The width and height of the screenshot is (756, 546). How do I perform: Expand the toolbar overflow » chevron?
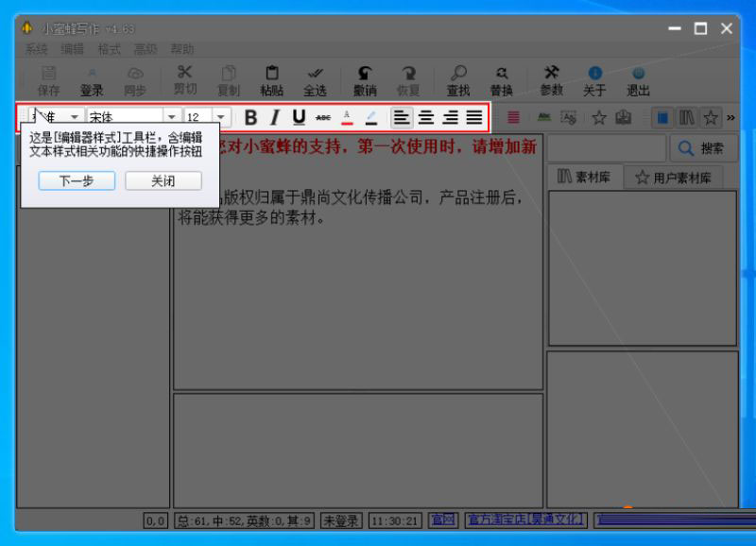point(730,117)
